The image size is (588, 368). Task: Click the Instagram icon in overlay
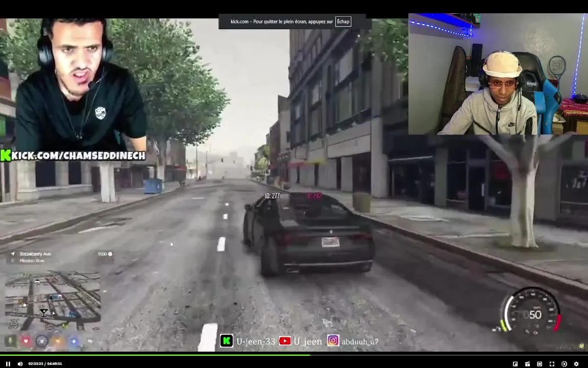click(x=333, y=340)
